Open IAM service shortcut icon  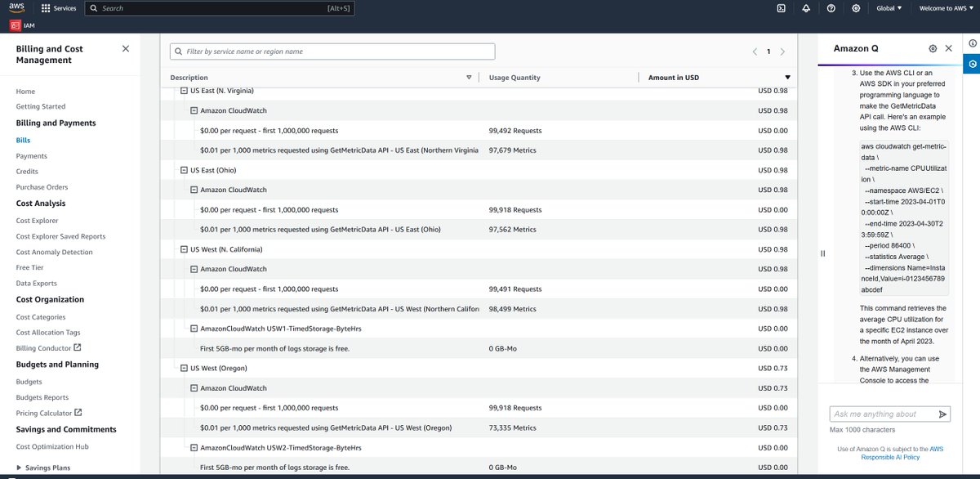coord(16,25)
